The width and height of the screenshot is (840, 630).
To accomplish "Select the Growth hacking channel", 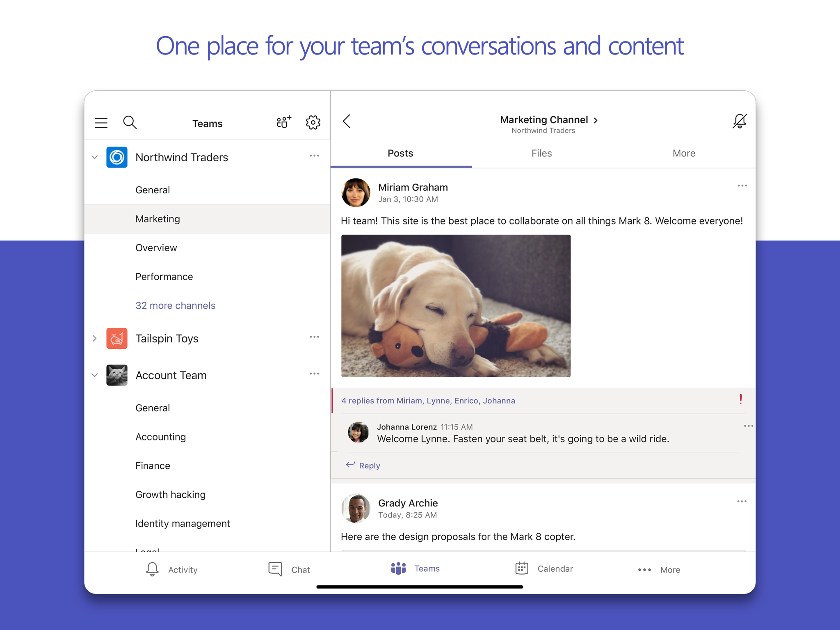I will click(x=170, y=495).
